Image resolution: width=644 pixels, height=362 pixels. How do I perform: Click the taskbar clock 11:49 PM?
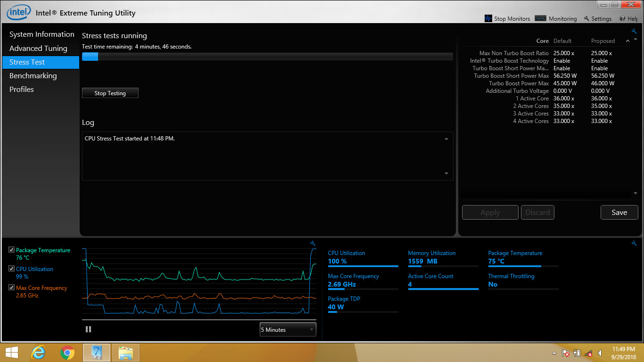[x=625, y=349]
